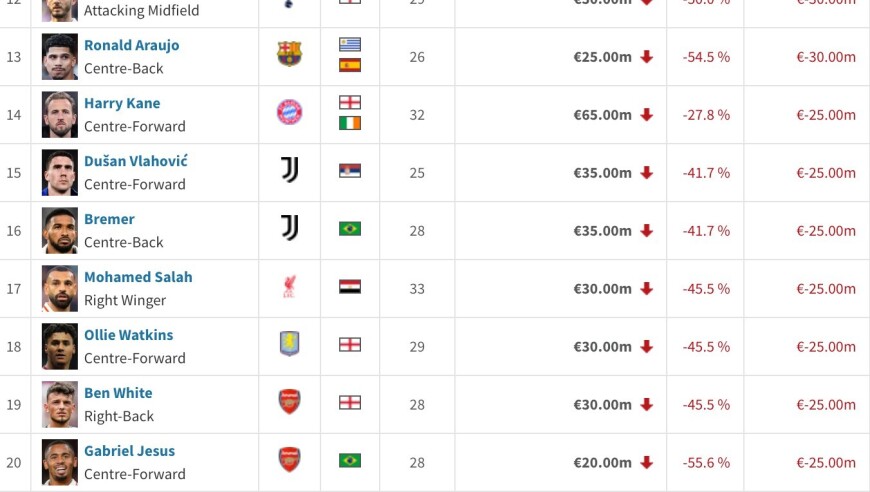Click Gabriel Jesus' player portrait thumbnail
870x492 pixels.
[x=60, y=462]
